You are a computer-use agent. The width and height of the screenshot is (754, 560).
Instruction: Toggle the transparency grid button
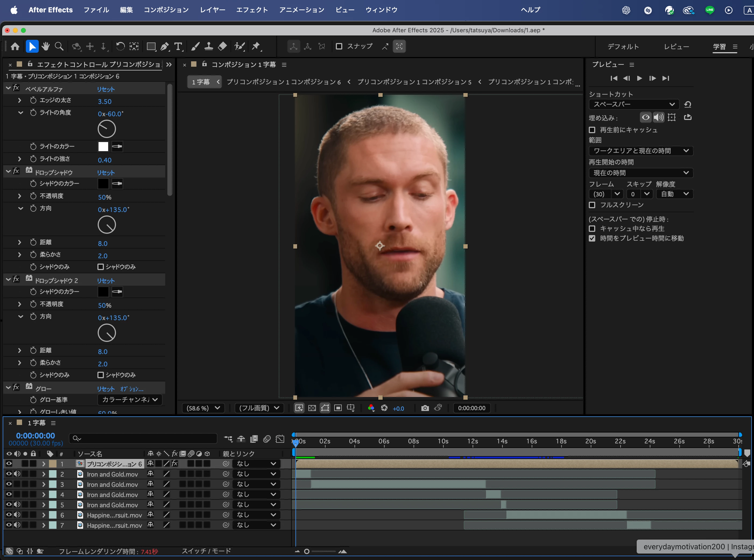click(312, 408)
